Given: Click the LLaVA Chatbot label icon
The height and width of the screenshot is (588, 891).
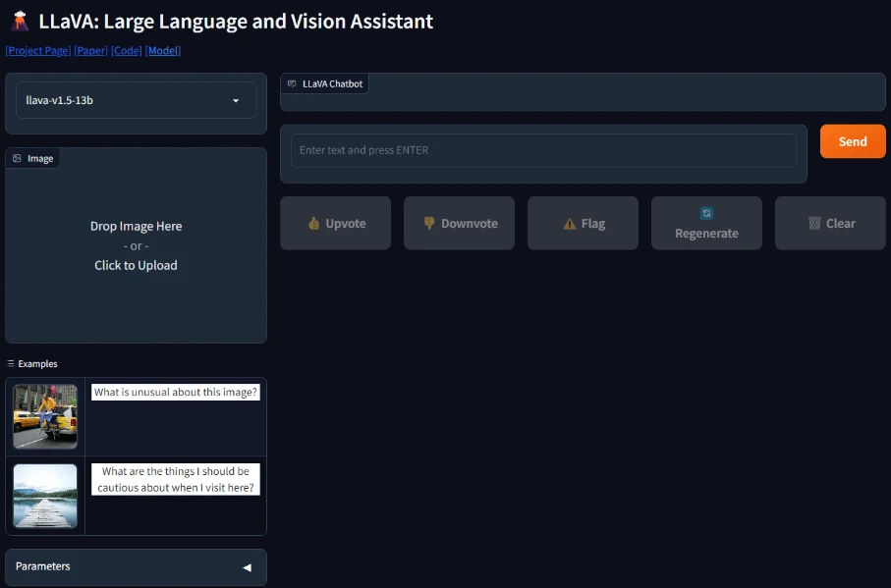Looking at the screenshot, I should pos(292,84).
